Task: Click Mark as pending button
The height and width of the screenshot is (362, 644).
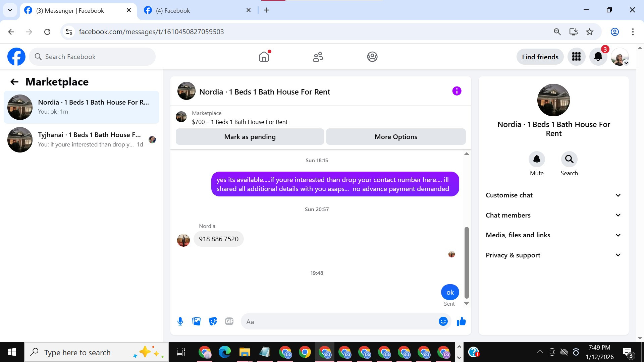Action: 250,137
